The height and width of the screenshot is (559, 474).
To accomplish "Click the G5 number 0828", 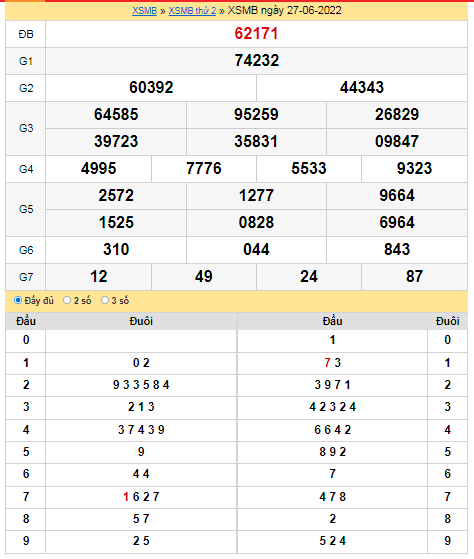I will click(x=256, y=222).
